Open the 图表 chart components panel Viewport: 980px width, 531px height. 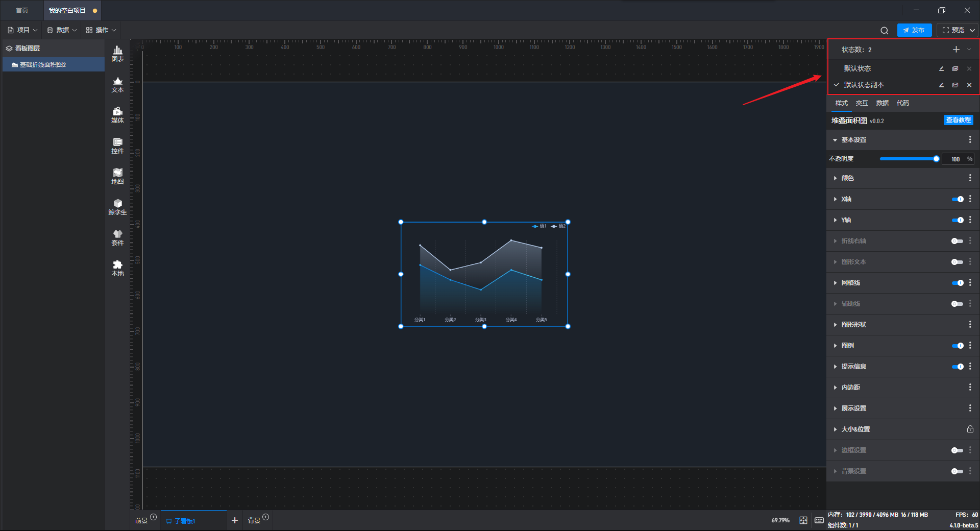coord(117,54)
